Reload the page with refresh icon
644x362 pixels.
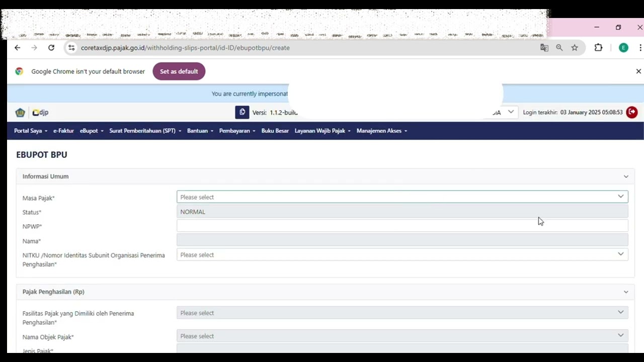[51, 48]
